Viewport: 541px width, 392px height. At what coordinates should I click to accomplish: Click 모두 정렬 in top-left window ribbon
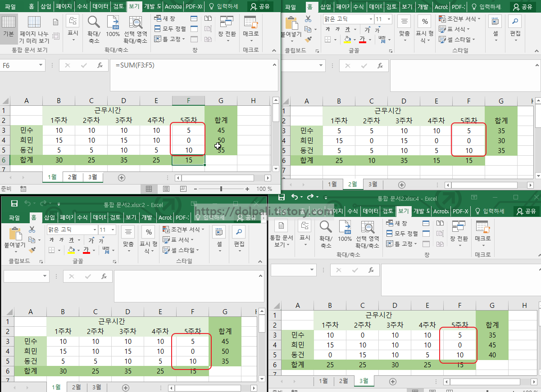(x=170, y=29)
